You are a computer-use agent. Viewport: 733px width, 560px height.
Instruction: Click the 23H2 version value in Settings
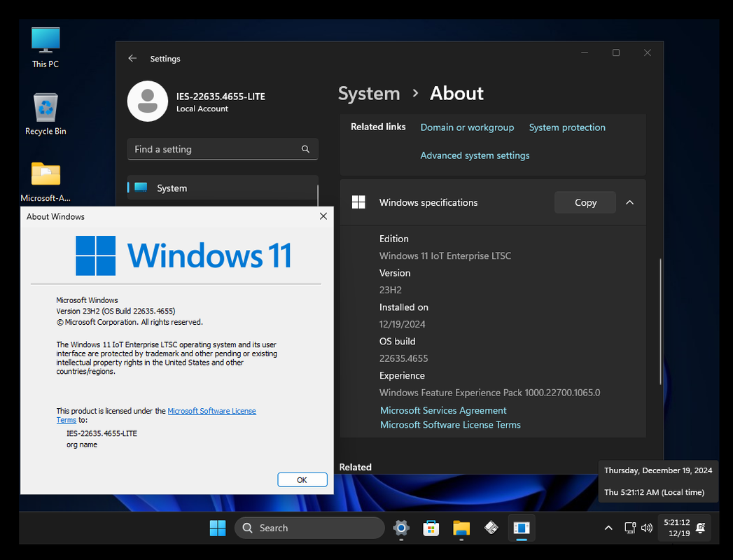pyautogui.click(x=391, y=290)
